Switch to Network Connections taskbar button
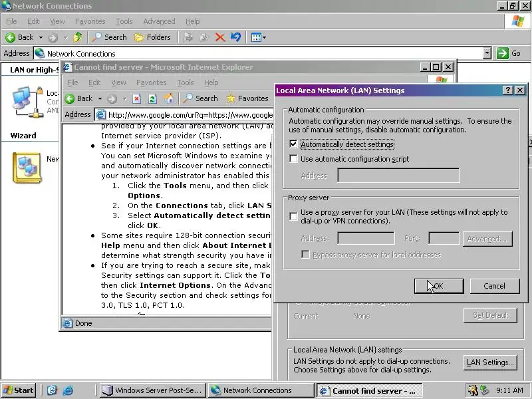Screen dimensions: 532x399 pos(261,390)
